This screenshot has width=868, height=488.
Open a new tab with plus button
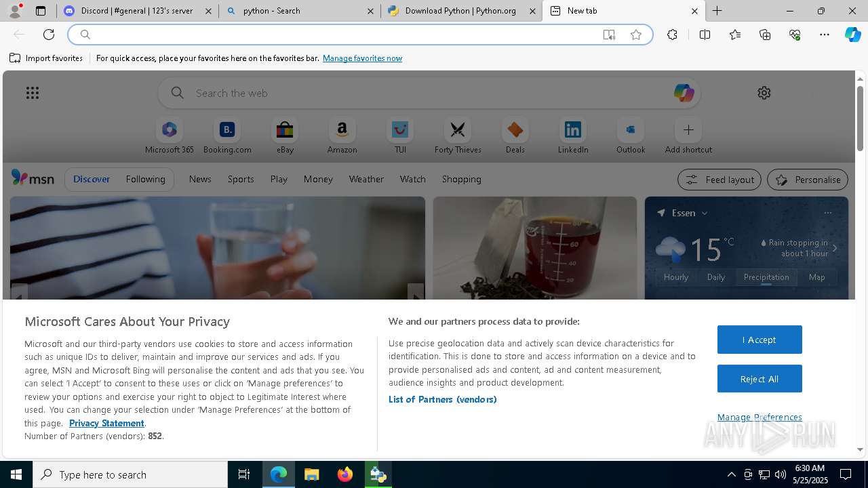(717, 11)
